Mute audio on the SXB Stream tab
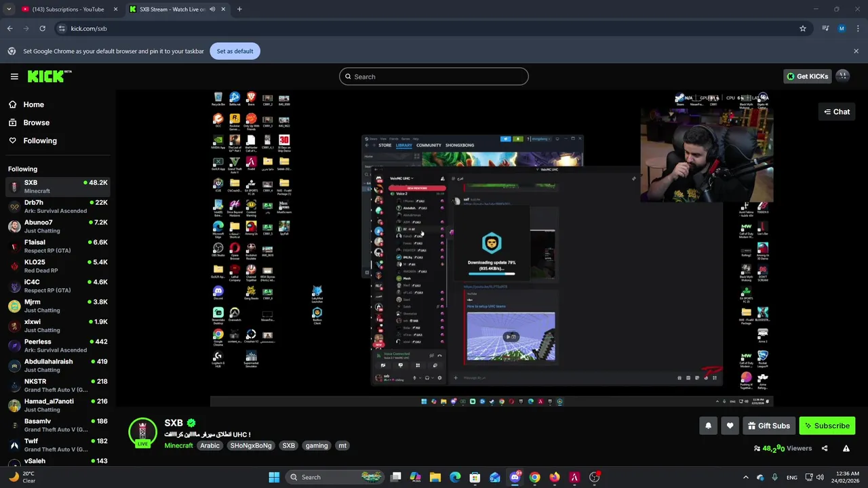Viewport: 868px width, 488px height. pyautogui.click(x=213, y=9)
